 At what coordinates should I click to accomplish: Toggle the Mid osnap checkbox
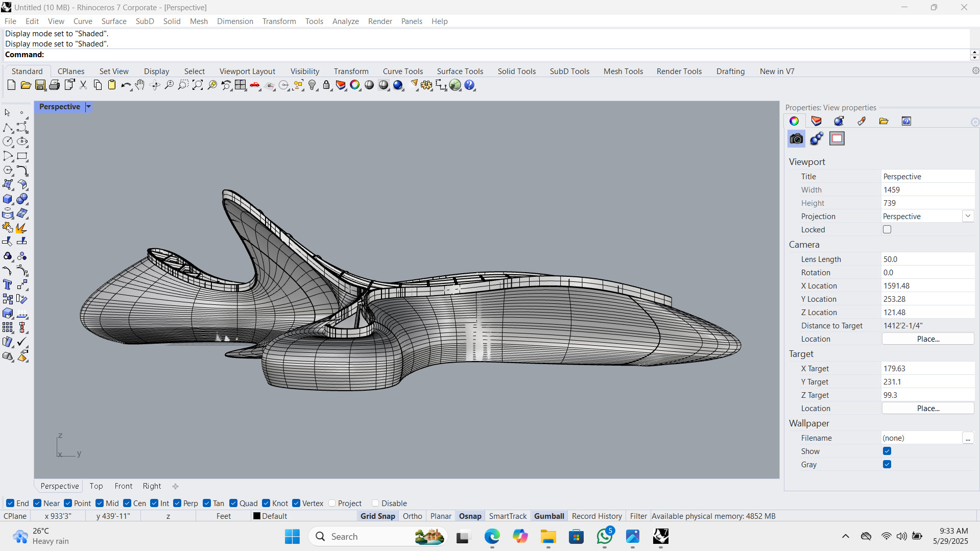click(100, 503)
